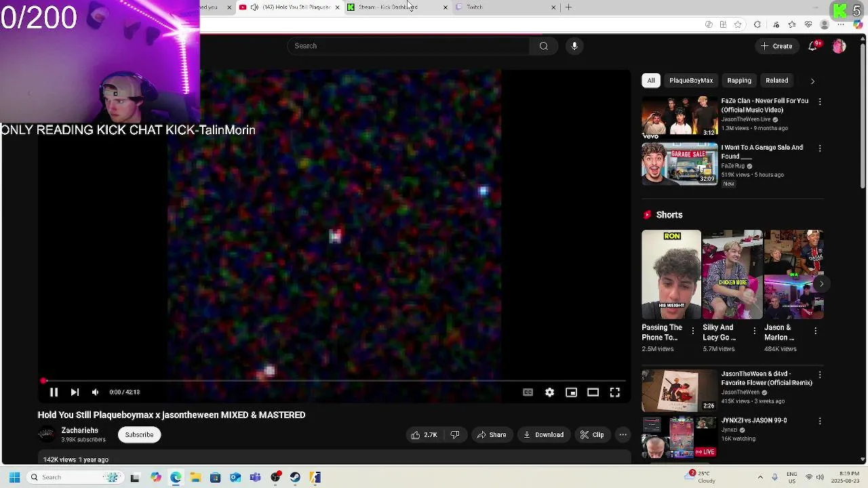The image size is (868, 488).
Task: Open browser profile icon
Action: coord(825,24)
